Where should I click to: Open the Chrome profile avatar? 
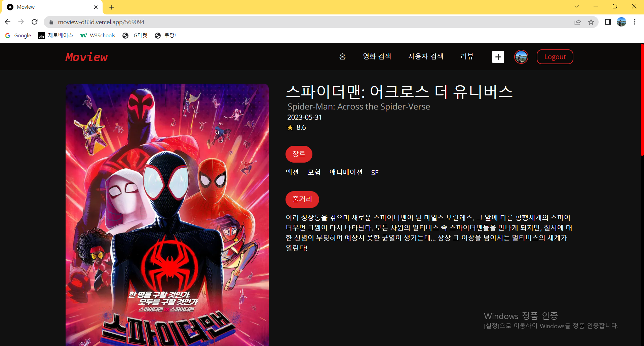621,22
